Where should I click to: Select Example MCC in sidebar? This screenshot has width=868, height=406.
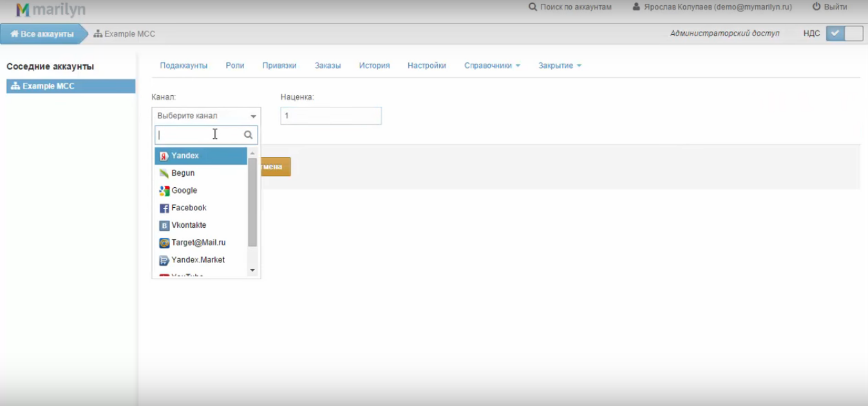[71, 86]
